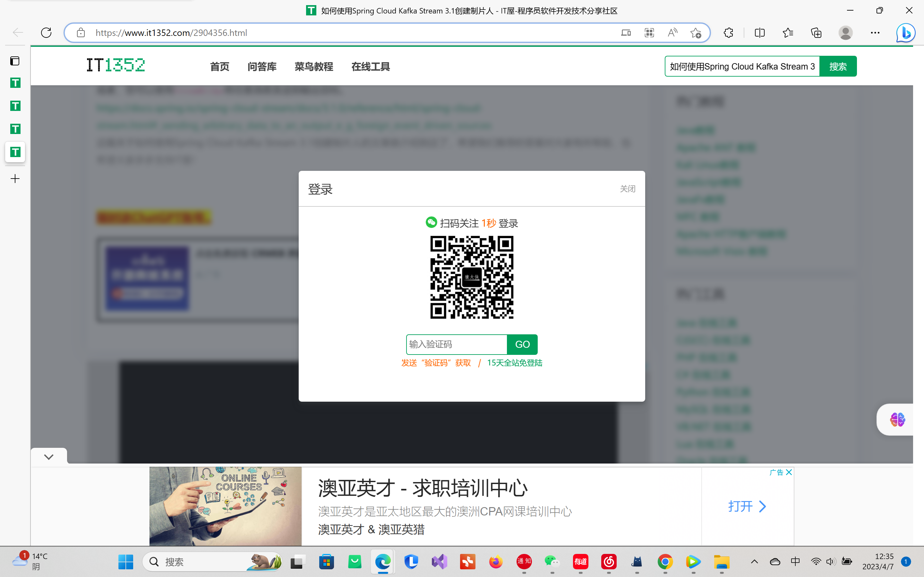This screenshot has height=577, width=924.
Task: Click the browser refresh icon
Action: pos(46,33)
